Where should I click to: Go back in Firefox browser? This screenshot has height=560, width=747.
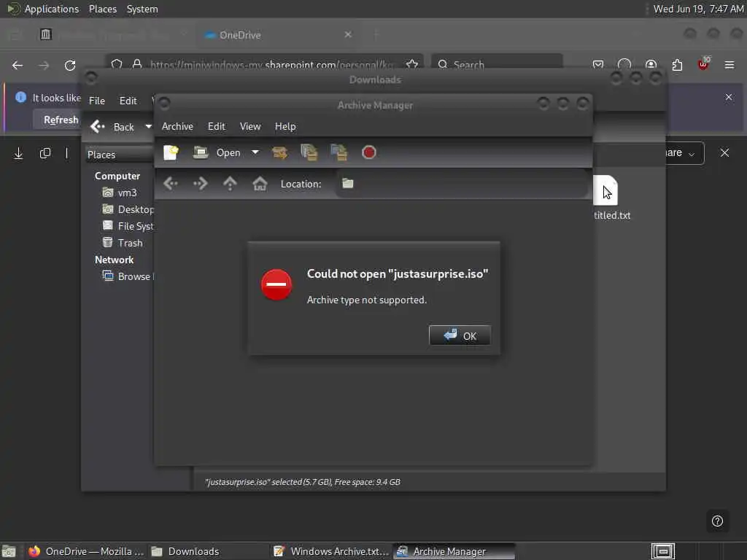[x=18, y=65]
